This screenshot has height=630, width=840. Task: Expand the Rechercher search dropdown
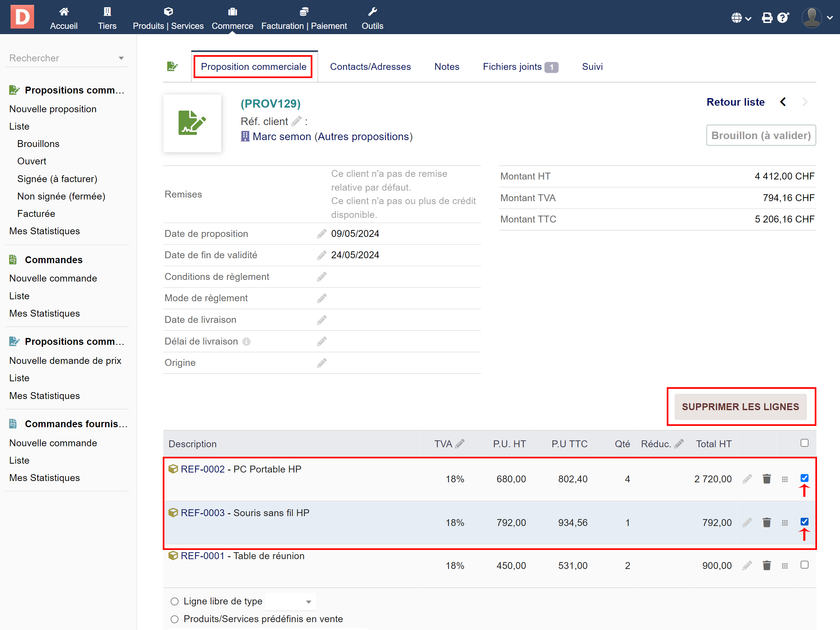(121, 58)
